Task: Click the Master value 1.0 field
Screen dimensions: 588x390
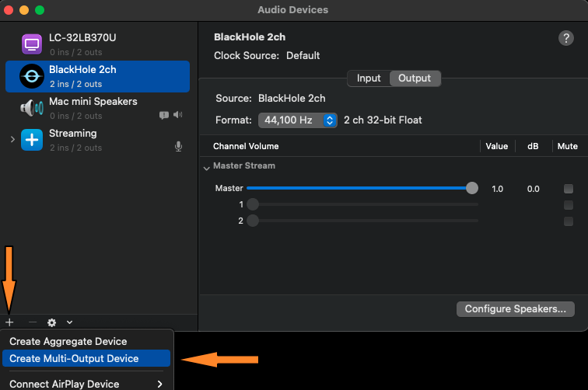Action: pyautogui.click(x=497, y=189)
